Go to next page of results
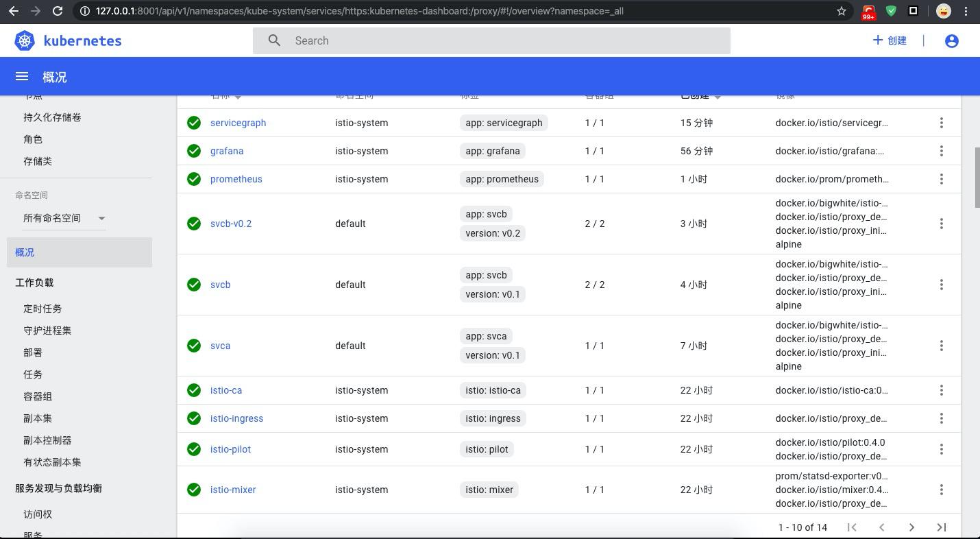Viewport: 980px width, 539px height. [911, 527]
